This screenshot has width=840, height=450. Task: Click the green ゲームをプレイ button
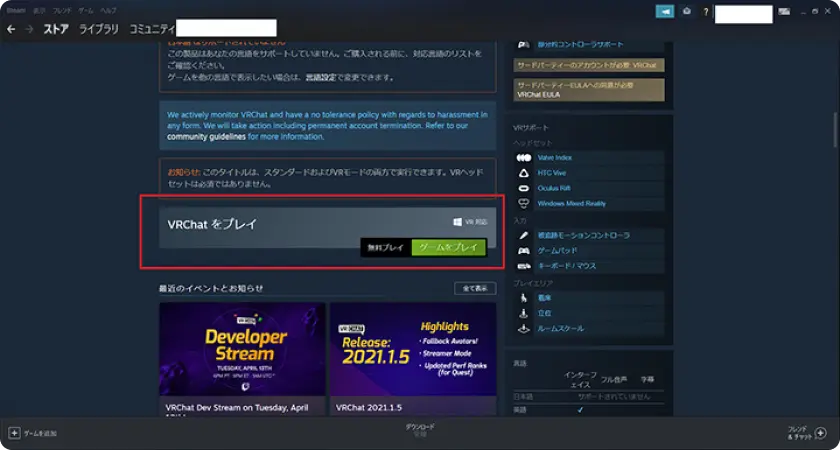coord(448,248)
